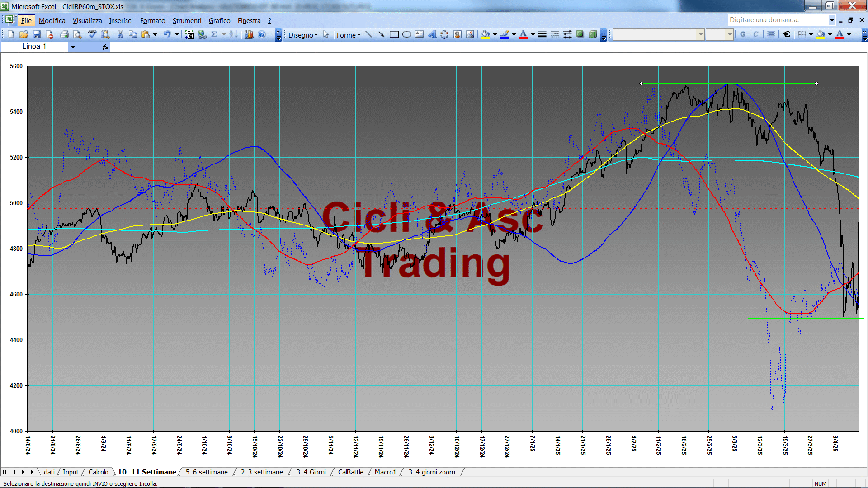
Task: Expand the help question dropdown arrow
Action: point(831,20)
